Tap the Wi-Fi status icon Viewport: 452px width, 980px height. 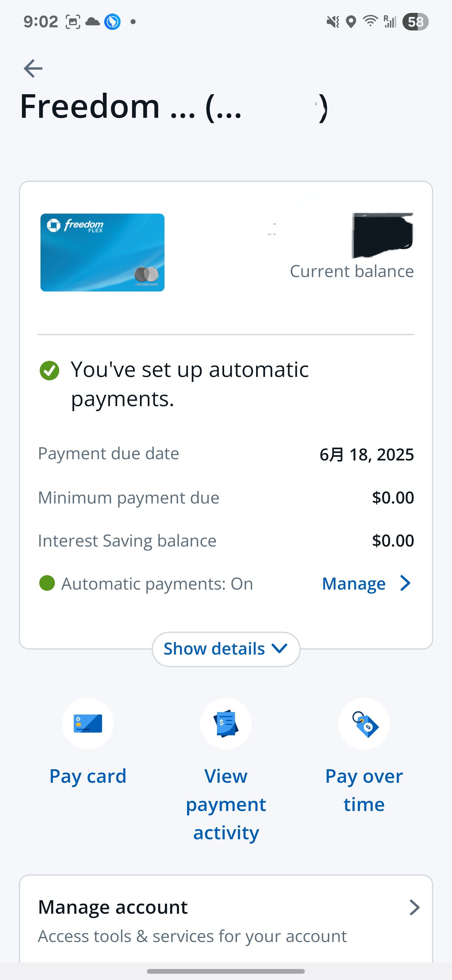[370, 21]
